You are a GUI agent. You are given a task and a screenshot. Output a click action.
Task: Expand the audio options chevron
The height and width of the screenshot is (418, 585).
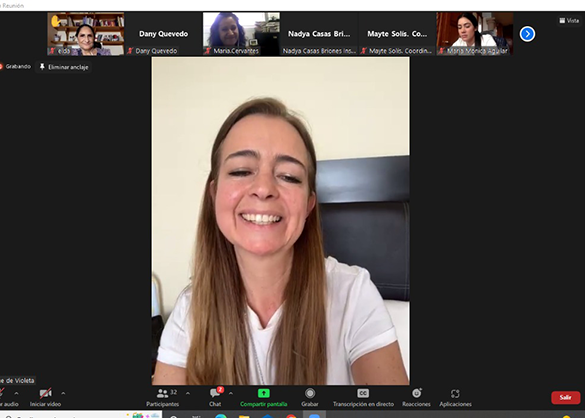click(16, 393)
